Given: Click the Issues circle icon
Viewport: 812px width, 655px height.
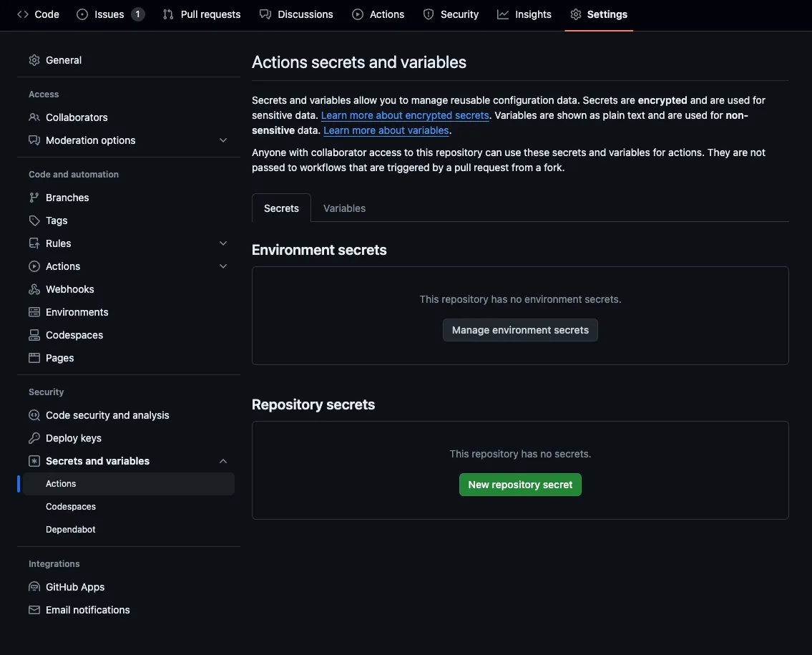Looking at the screenshot, I should point(82,14).
